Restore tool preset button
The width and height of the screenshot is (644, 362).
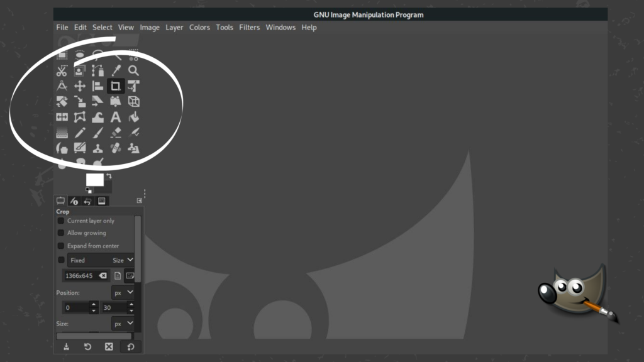tap(87, 347)
